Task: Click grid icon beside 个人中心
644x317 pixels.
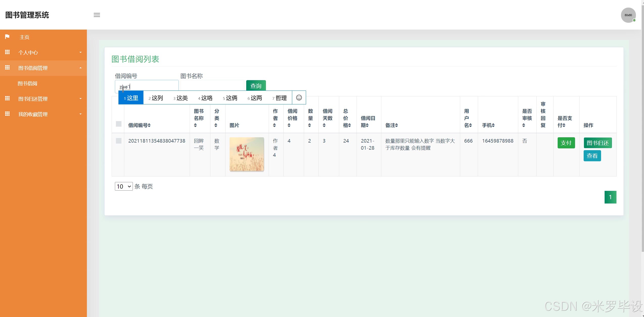Action: (7, 52)
